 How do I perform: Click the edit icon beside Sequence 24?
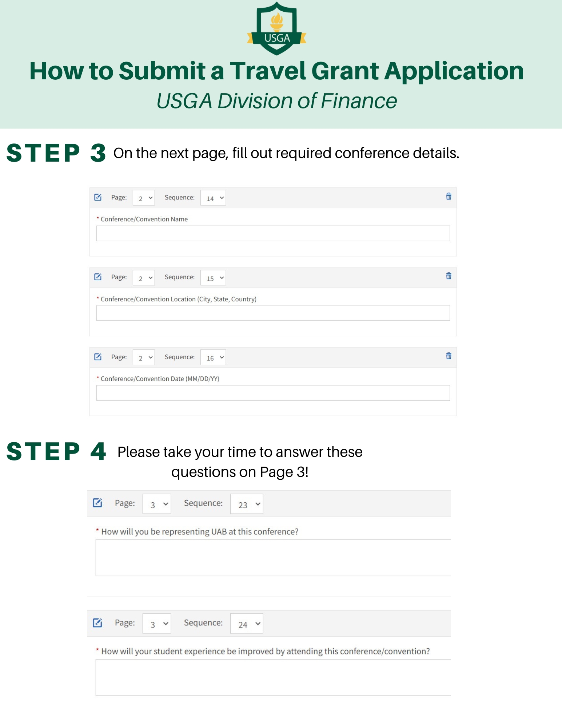tap(97, 623)
